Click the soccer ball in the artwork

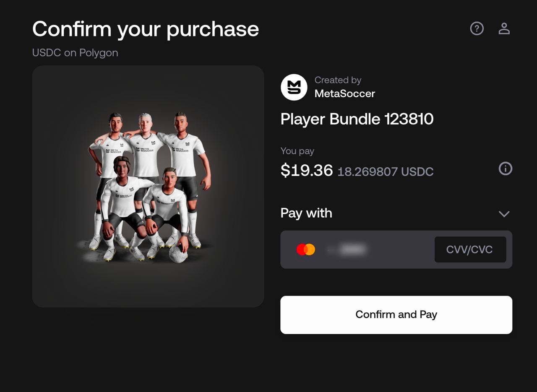pyautogui.click(x=178, y=254)
